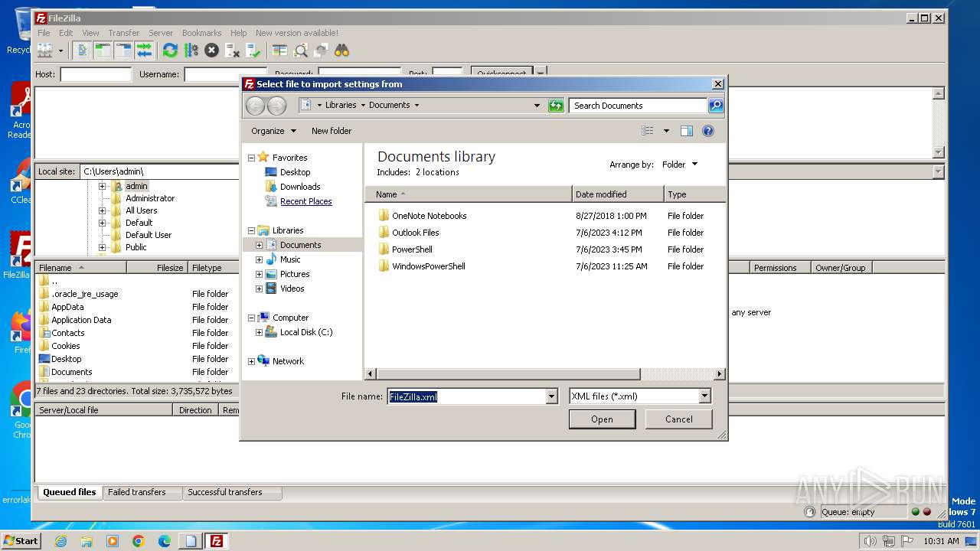Click the search magnifier icon in dialog
Screen dimensions: 980x551
716,106
